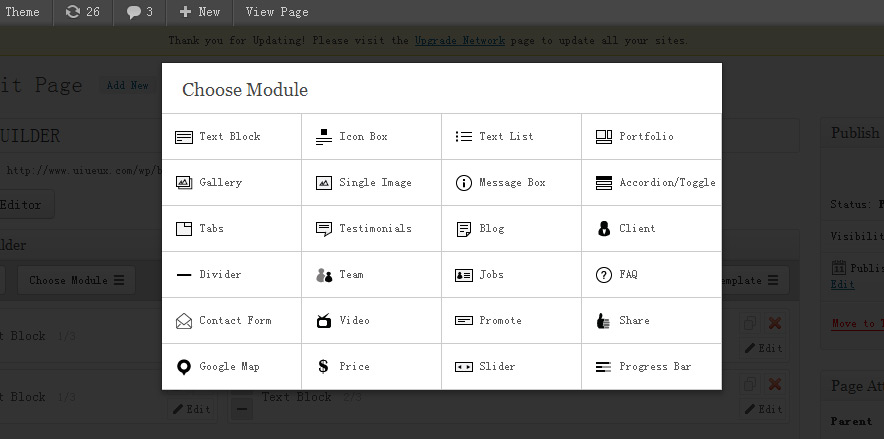Click the updates counter showing 26
This screenshot has height=439, width=884.
tap(82, 12)
